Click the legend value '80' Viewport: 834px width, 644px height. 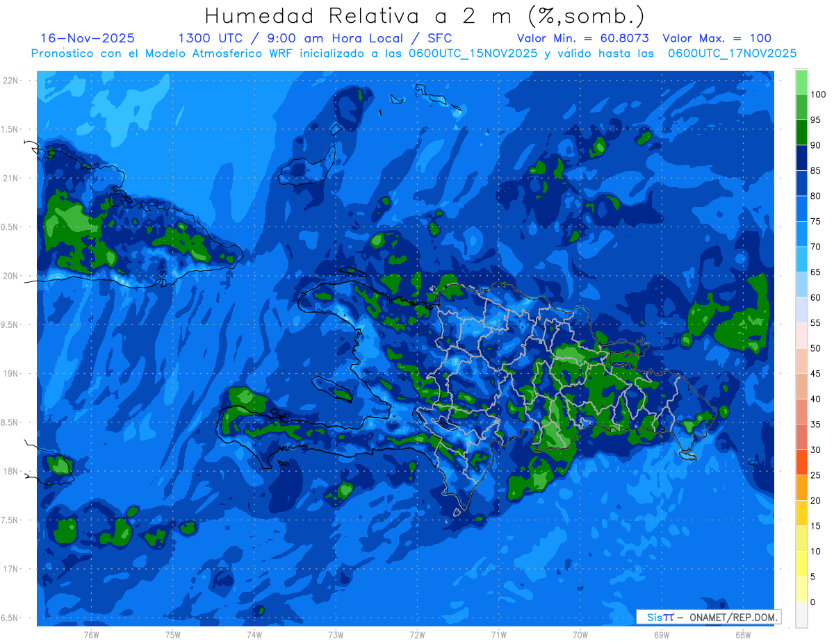tap(815, 196)
